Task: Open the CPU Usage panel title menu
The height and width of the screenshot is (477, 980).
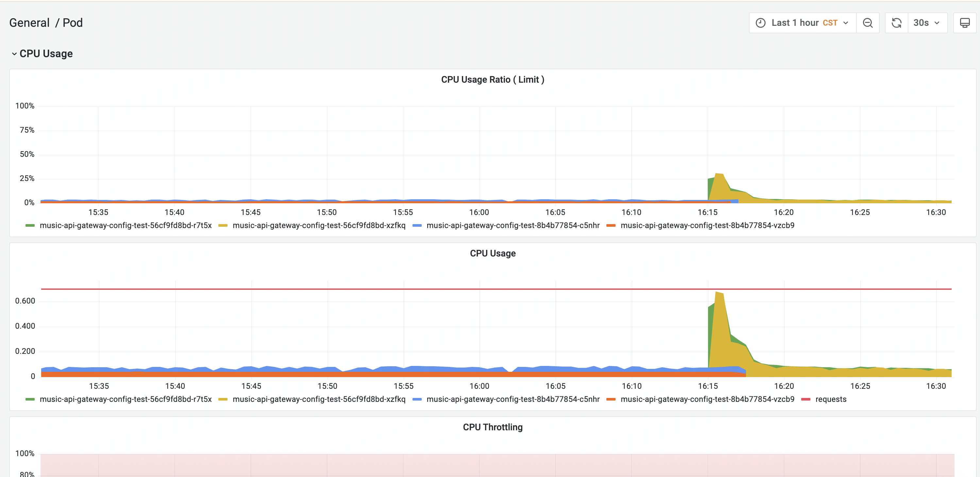Action: (492, 253)
